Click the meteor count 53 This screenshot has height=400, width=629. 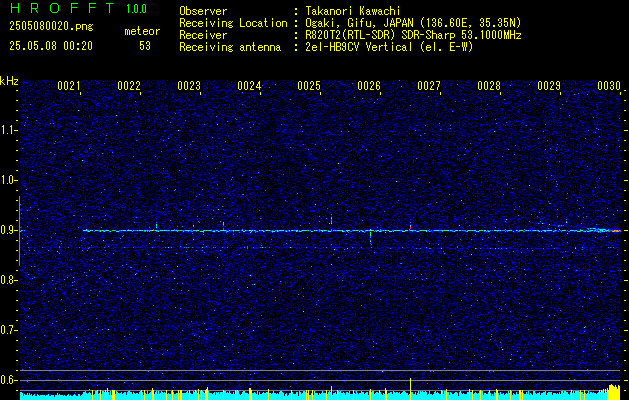(x=145, y=46)
